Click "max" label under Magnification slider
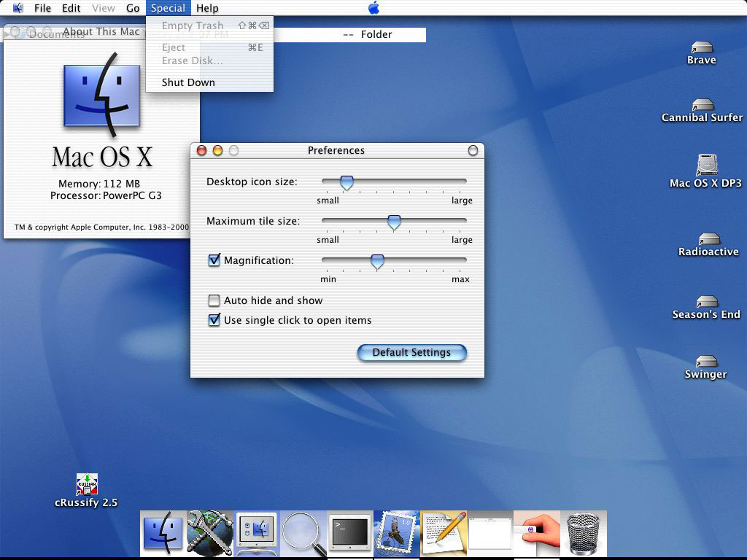747x560 pixels. point(461,279)
